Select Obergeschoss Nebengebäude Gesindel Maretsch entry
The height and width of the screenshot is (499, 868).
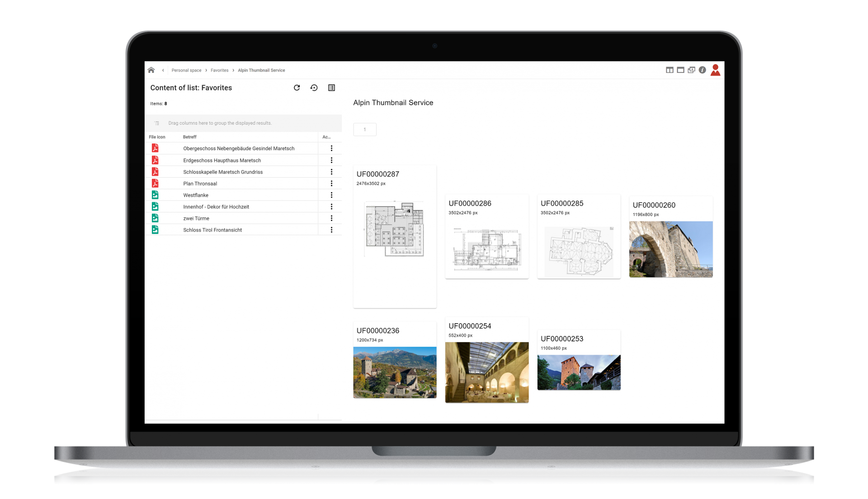tap(239, 149)
